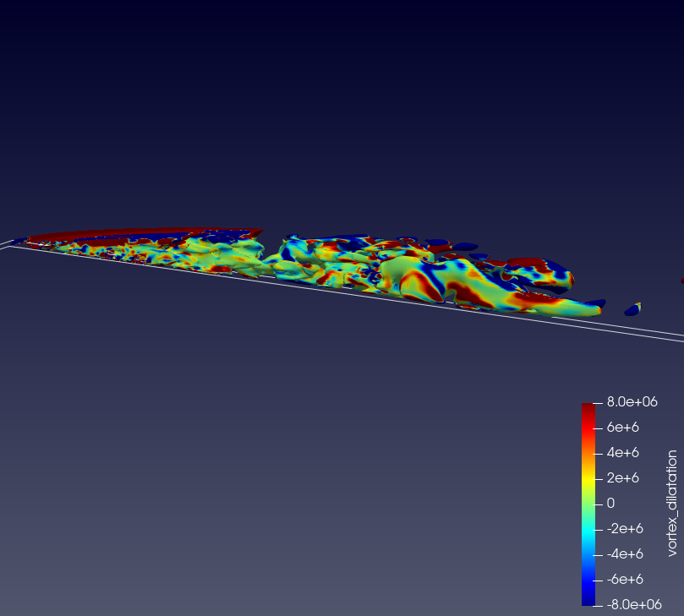Pick the dark red top of color bar

[588, 409]
